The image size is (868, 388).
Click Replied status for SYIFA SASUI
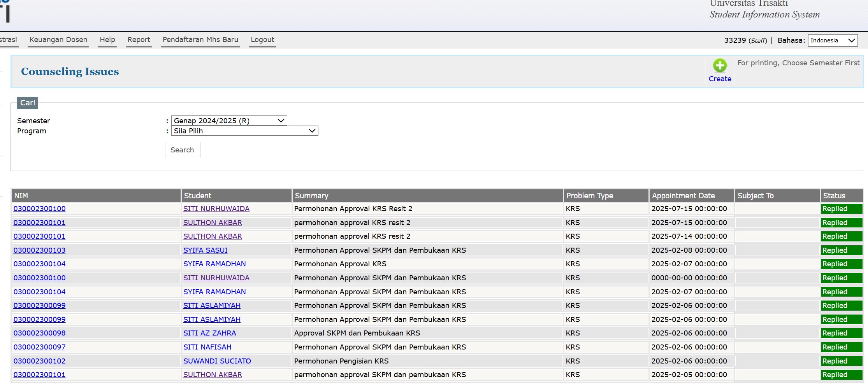click(x=842, y=250)
